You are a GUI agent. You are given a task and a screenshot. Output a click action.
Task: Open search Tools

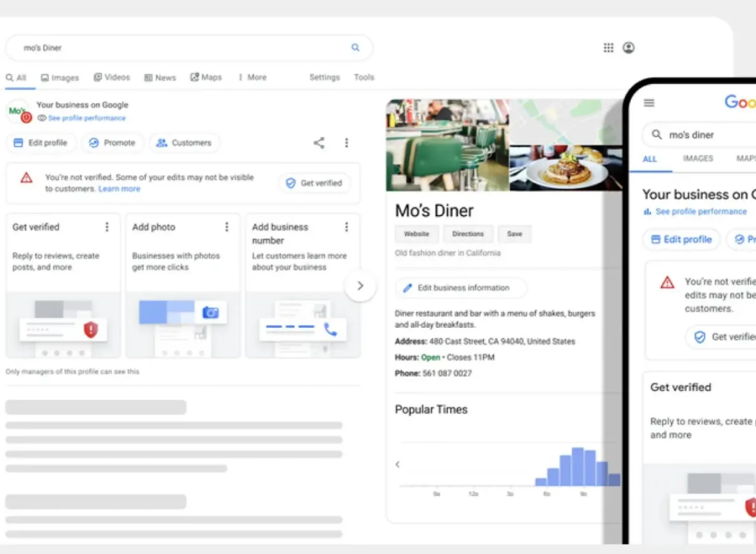(364, 77)
